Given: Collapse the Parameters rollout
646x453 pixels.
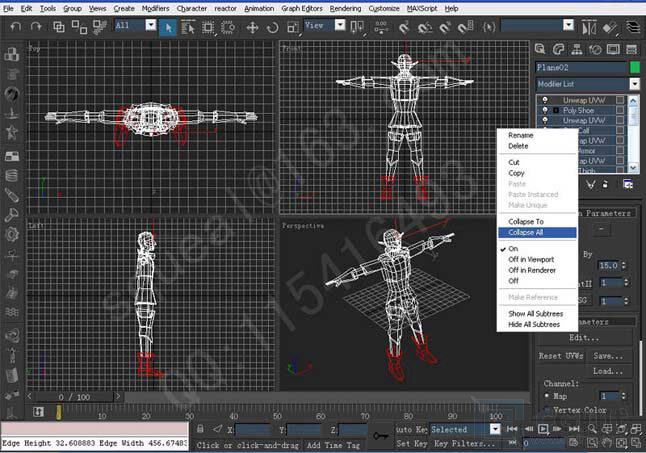Looking at the screenshot, I should [607, 213].
